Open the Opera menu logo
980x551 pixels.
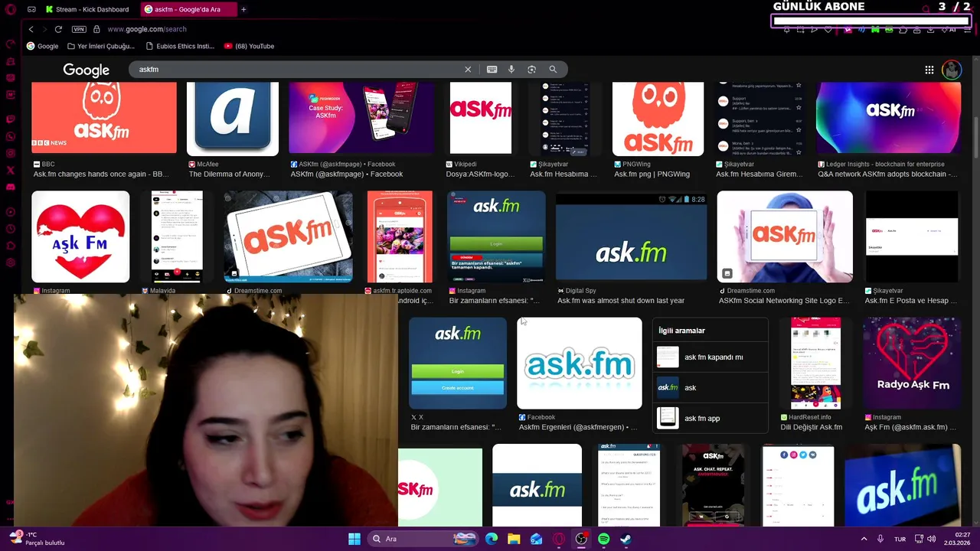(x=11, y=9)
